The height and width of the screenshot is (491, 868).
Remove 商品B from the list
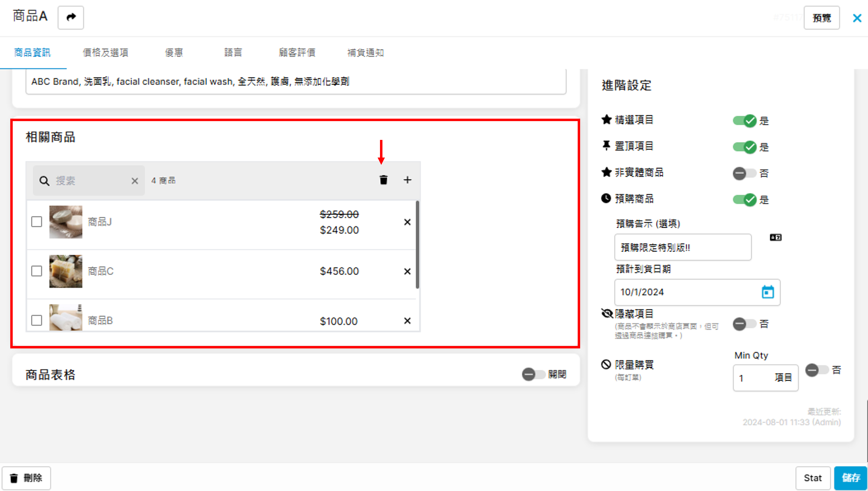(407, 321)
